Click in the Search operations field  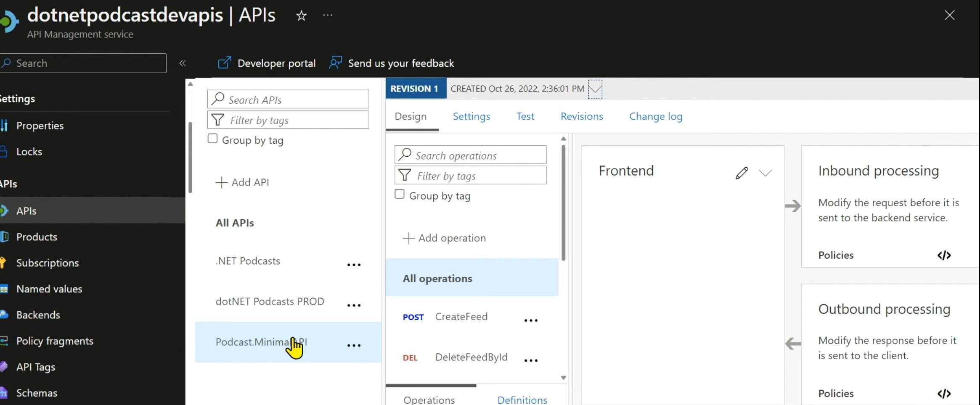(x=470, y=155)
